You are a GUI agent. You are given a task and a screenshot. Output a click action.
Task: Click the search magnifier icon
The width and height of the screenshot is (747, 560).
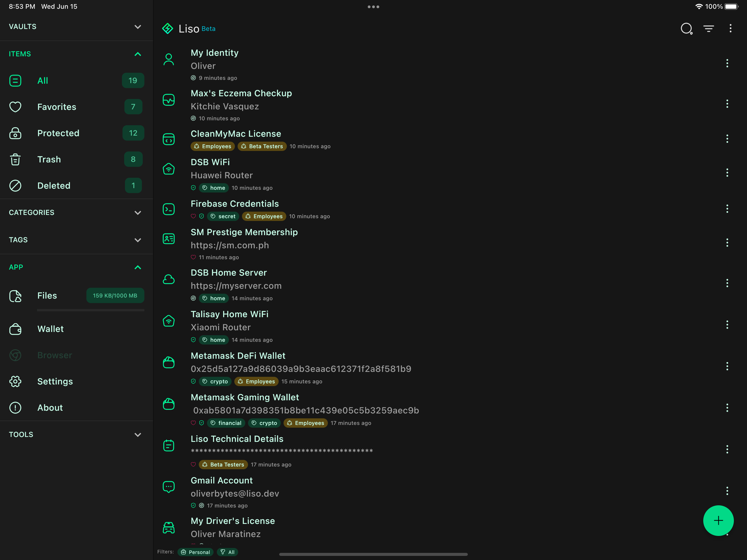pos(686,28)
